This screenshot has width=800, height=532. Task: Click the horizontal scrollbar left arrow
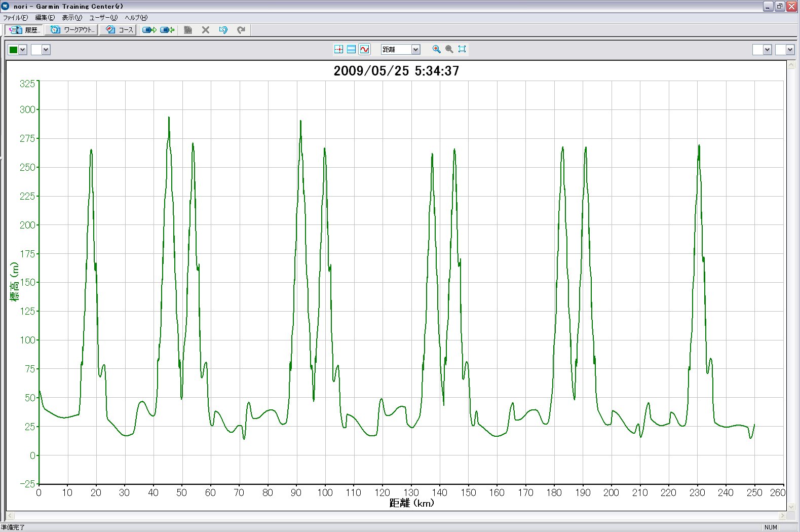(11, 516)
